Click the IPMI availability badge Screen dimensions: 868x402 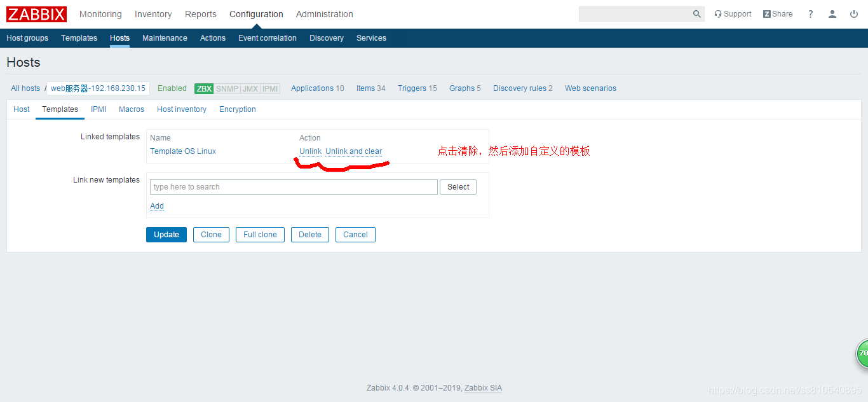[271, 89]
